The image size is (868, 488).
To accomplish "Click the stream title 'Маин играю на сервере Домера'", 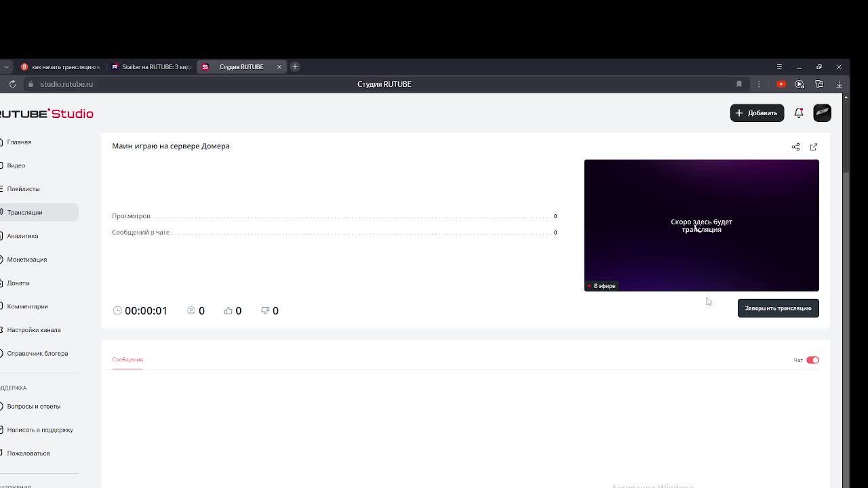I will 171,146.
